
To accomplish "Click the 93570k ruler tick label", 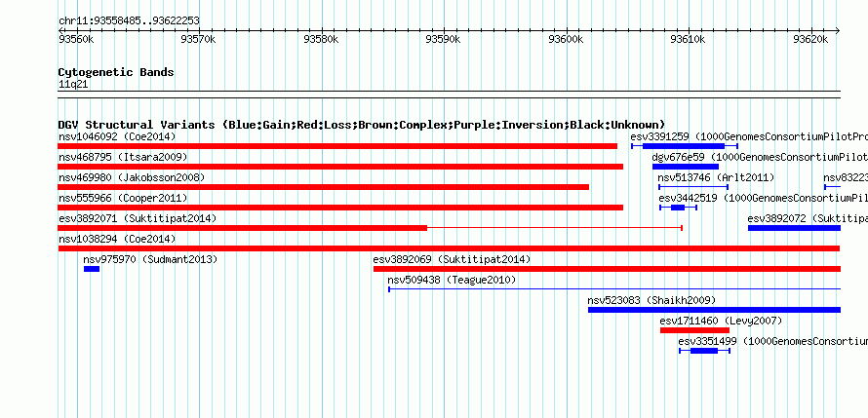I will [x=199, y=39].
